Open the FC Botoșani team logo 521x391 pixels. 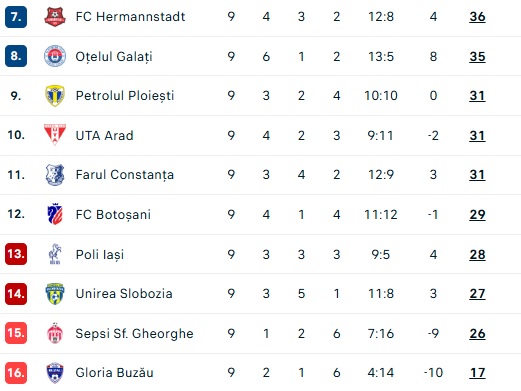(x=55, y=214)
